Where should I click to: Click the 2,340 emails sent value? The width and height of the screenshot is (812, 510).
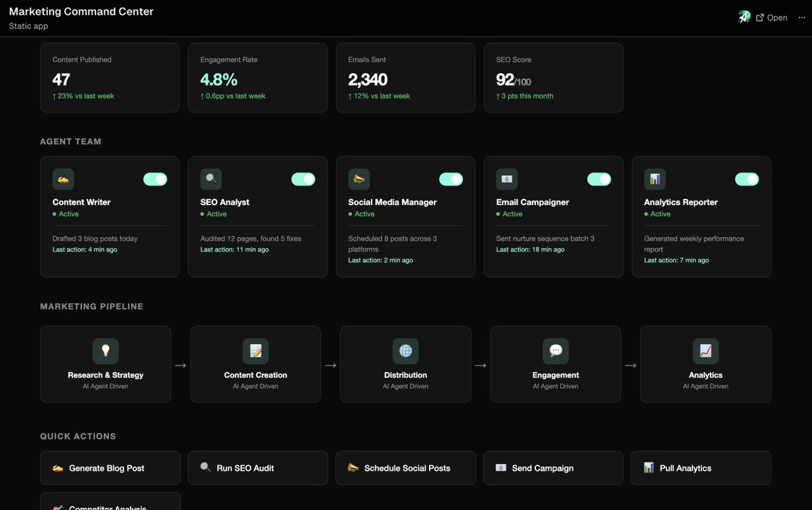click(x=368, y=79)
